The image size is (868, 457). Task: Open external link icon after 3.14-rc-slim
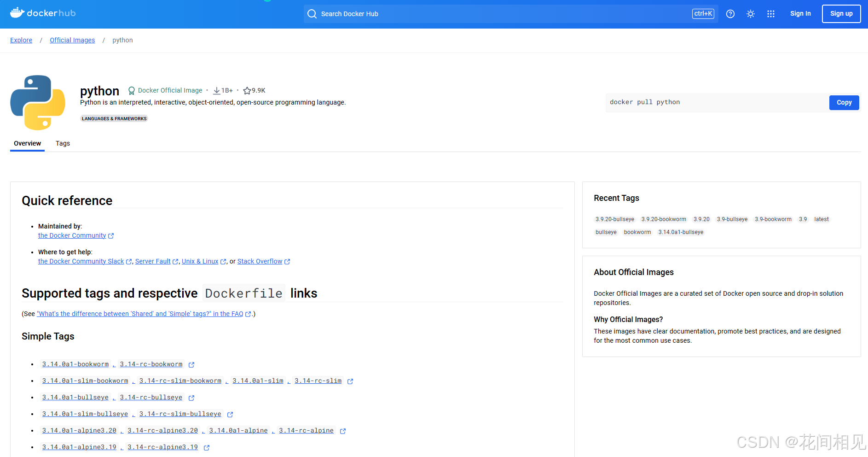tap(350, 381)
